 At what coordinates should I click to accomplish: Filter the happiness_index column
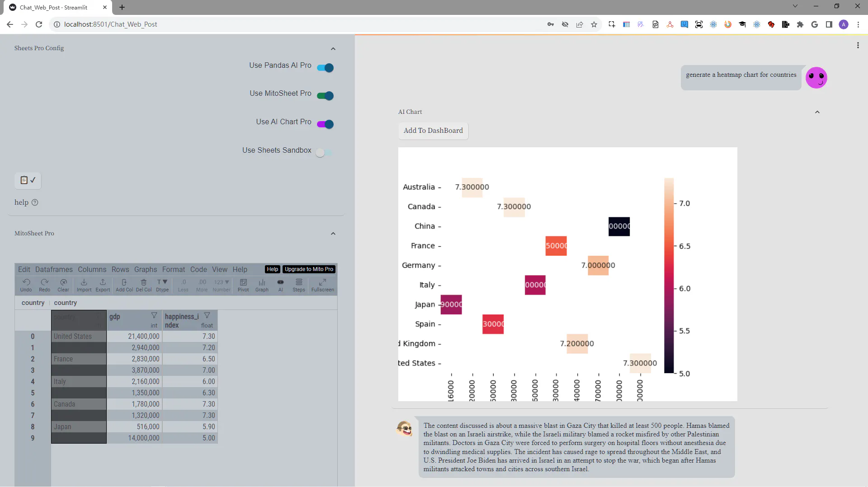(x=207, y=315)
